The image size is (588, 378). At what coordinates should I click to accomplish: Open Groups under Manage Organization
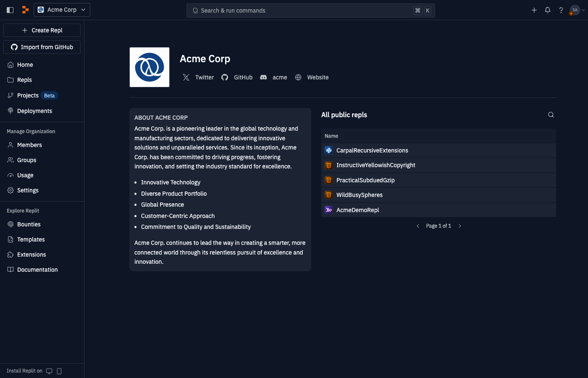pyautogui.click(x=42, y=160)
